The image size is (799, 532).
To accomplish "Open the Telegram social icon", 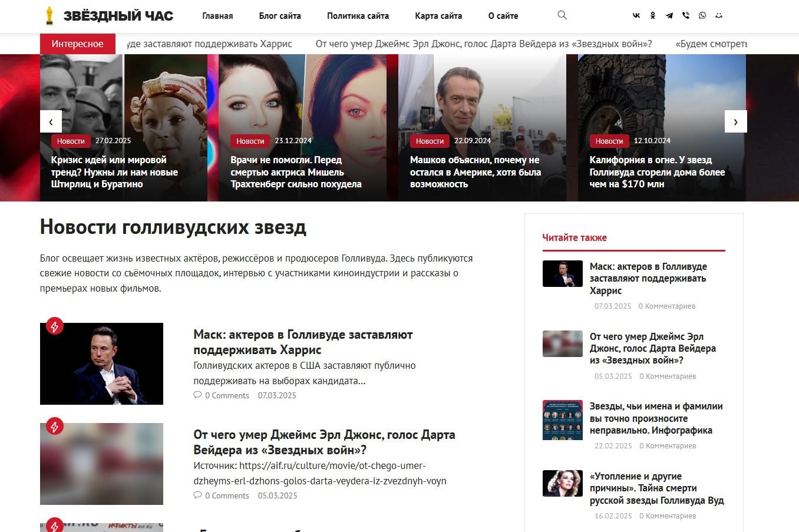I will click(669, 16).
